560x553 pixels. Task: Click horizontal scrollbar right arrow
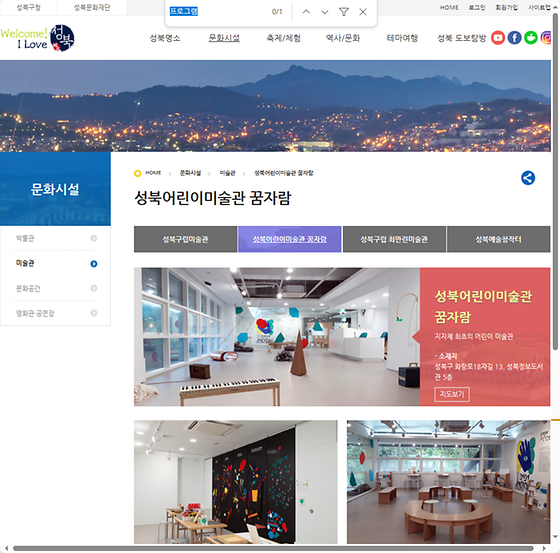(544, 548)
